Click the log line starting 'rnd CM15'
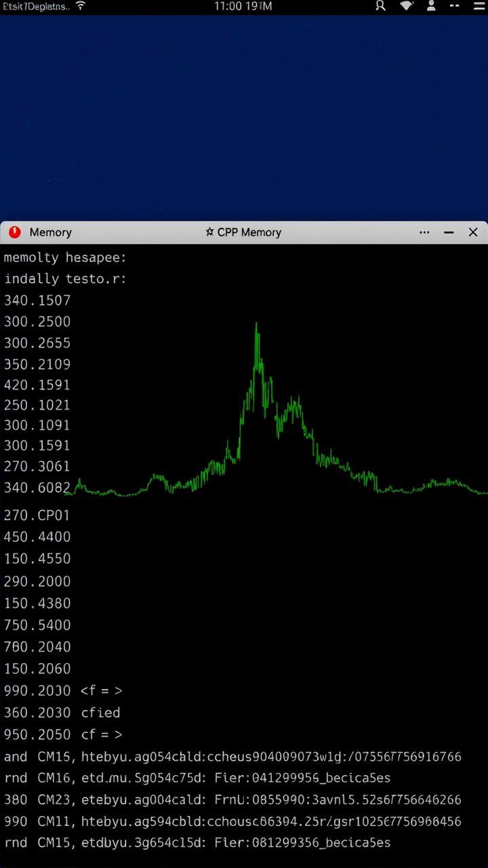The width and height of the screenshot is (488, 868). click(197, 843)
